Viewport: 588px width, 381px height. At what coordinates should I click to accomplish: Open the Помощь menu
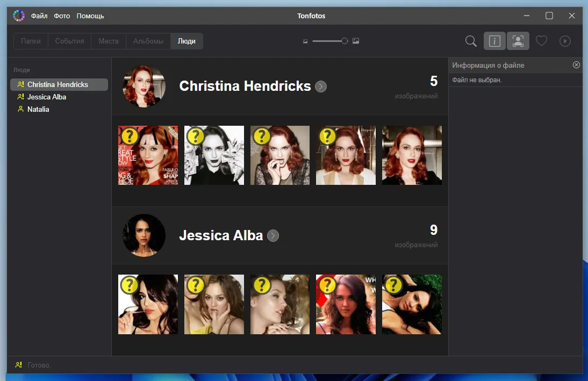[x=90, y=16]
